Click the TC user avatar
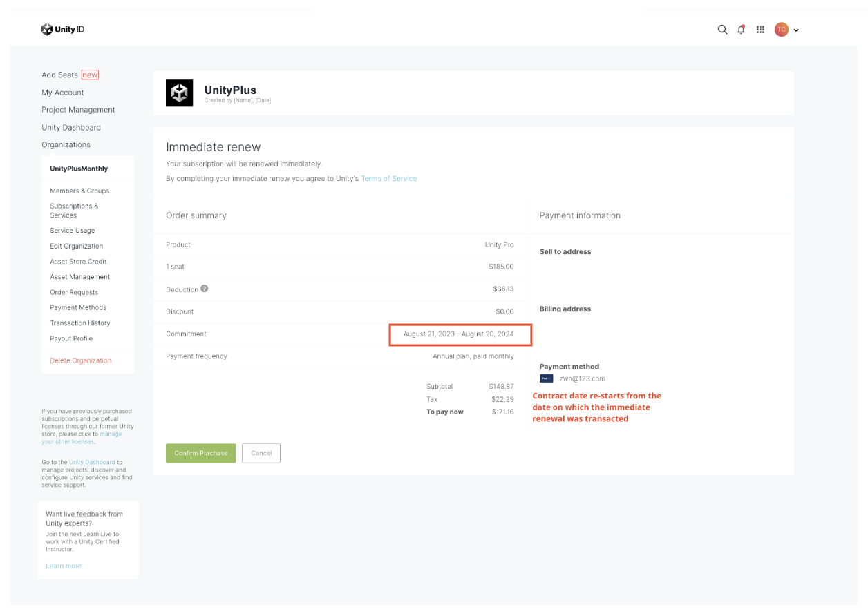Screen dimensions: 868x616 pos(781,30)
